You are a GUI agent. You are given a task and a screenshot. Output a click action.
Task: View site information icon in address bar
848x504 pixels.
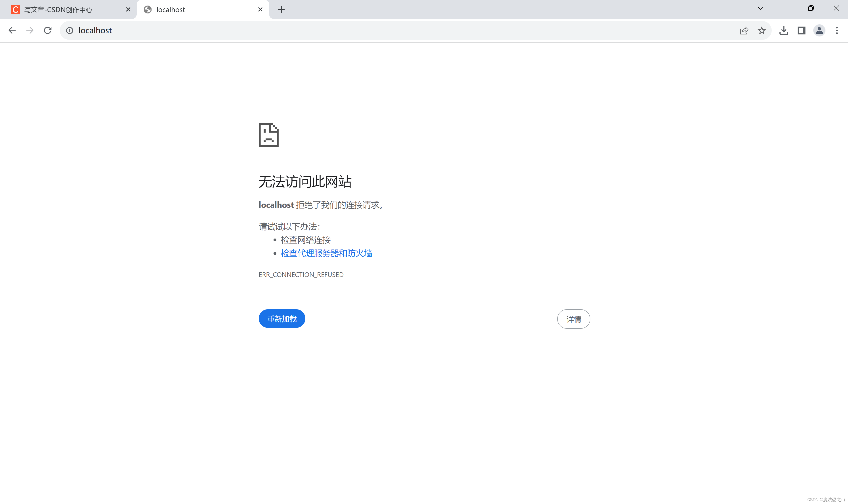70,31
